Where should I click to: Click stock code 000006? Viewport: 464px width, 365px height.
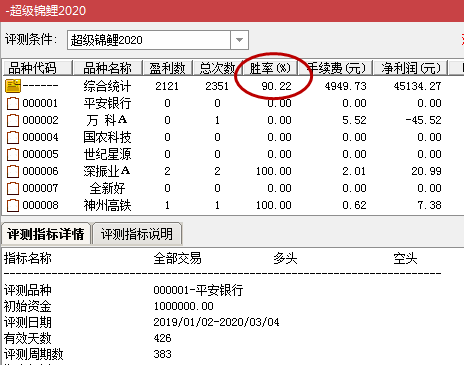[40, 171]
